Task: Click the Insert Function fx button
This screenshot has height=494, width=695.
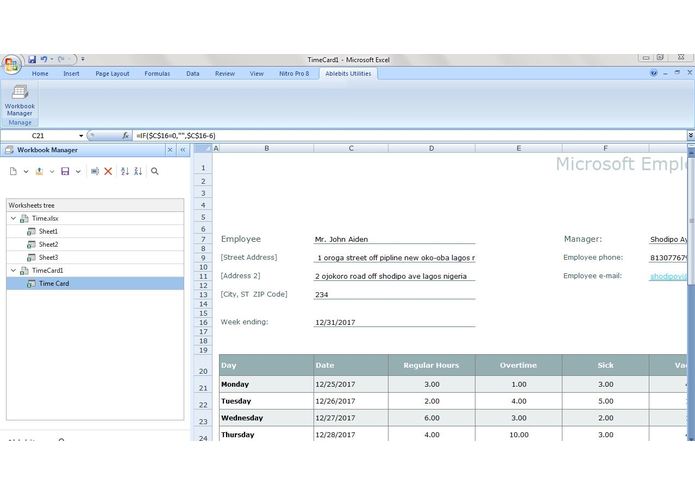Action: click(125, 136)
